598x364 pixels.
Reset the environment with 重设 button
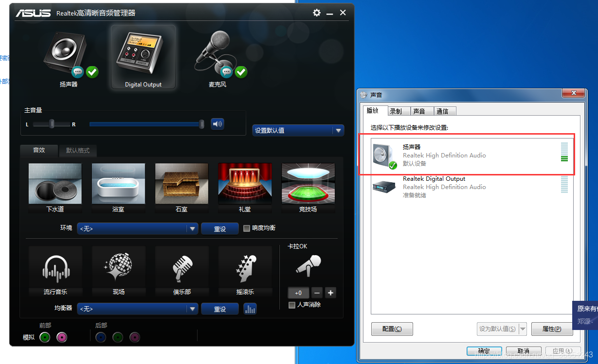pos(220,228)
